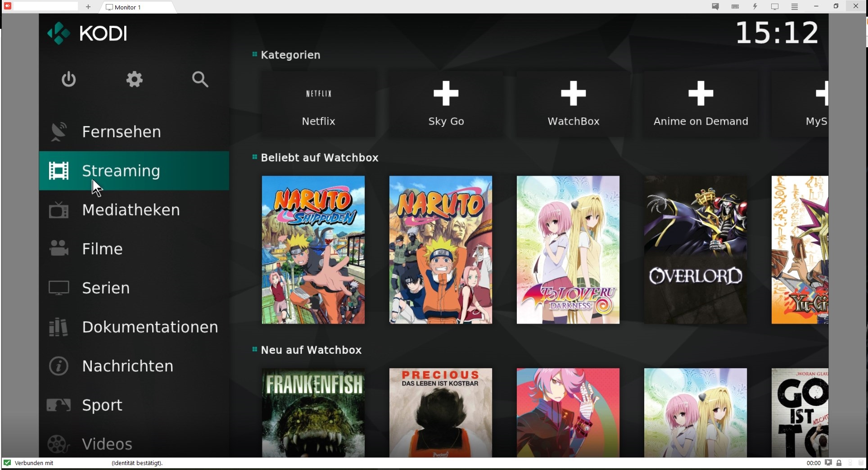Click the info icon beside Nachrichten
The height and width of the screenshot is (470, 868).
point(59,366)
